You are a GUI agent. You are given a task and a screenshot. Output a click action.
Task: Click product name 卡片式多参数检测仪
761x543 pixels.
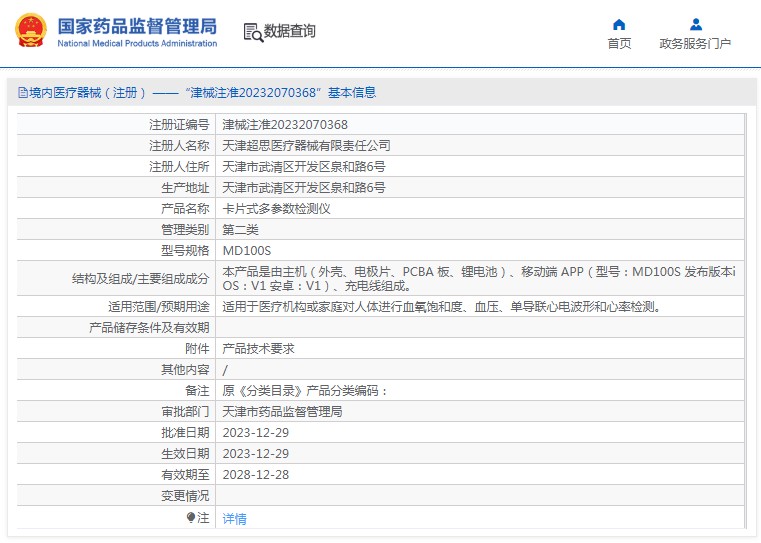point(276,209)
